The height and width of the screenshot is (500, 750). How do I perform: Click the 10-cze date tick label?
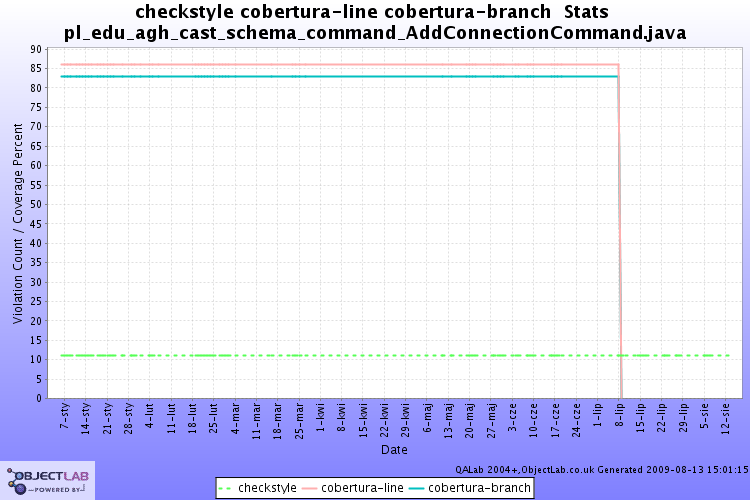pyautogui.click(x=534, y=420)
